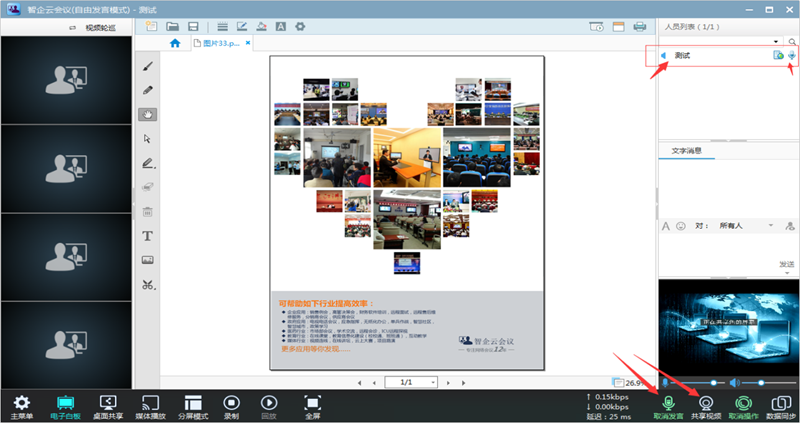Click the trash delete tool
The height and width of the screenshot is (423, 800).
(147, 212)
